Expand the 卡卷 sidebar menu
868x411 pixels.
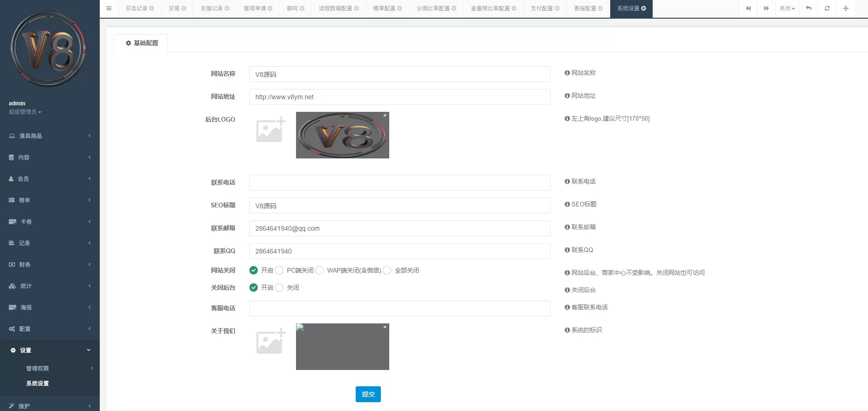(x=50, y=221)
